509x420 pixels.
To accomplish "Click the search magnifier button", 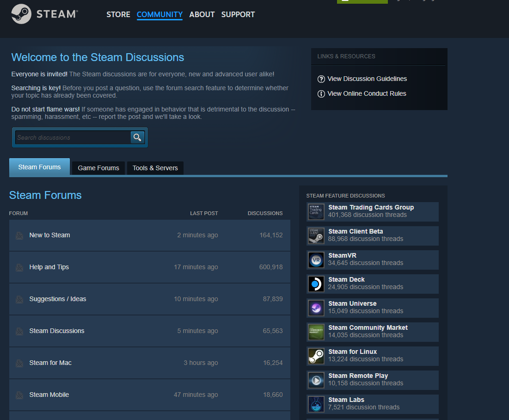I will [x=137, y=137].
